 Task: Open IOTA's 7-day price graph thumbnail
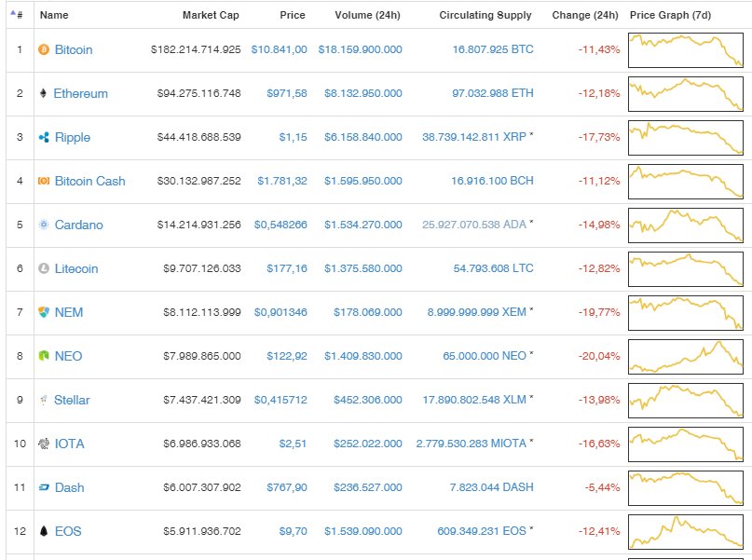click(686, 444)
